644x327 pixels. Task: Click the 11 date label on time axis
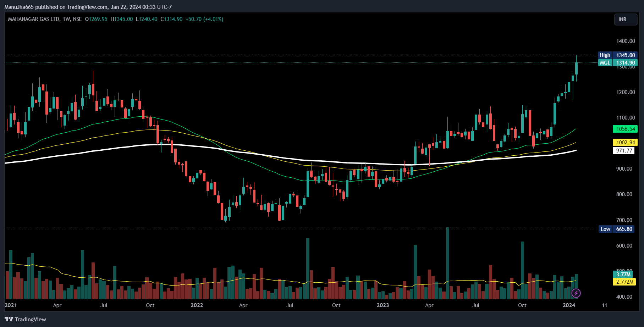[x=605, y=305]
